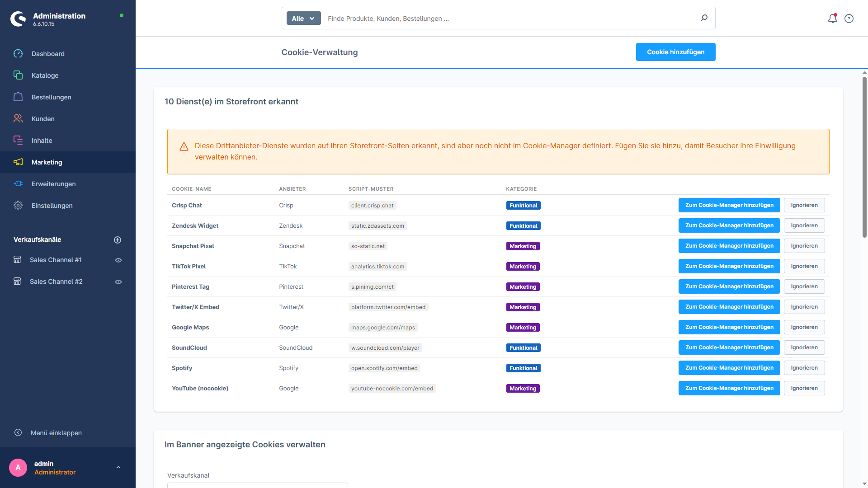Open the notifications bell
This screenshot has height=488, width=868.
[x=833, y=19]
